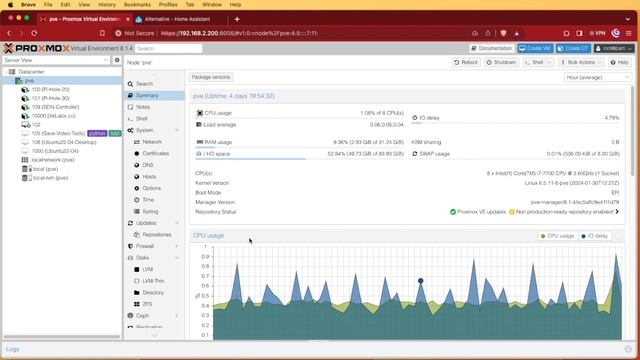Image resolution: width=640 pixels, height=360 pixels.
Task: Reload the browser page
Action: [x=34, y=33]
